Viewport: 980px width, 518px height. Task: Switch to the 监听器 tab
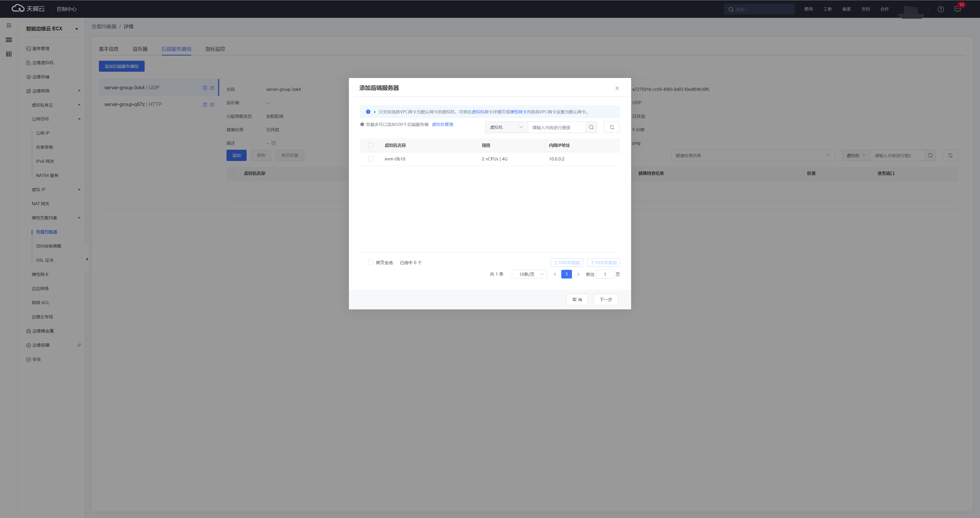pos(140,49)
